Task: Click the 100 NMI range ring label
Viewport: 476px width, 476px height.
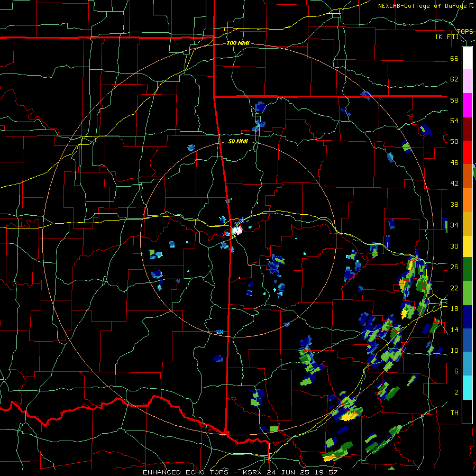Action: click(x=238, y=43)
